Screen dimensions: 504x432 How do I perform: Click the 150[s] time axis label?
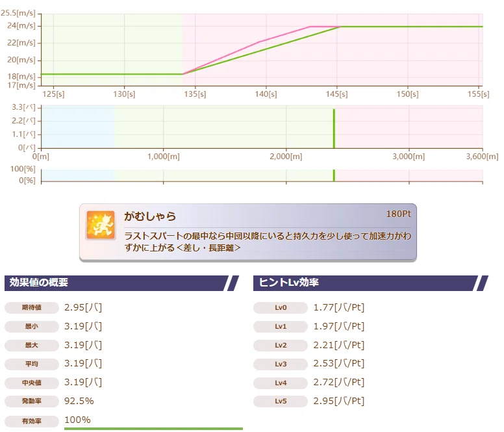408,94
